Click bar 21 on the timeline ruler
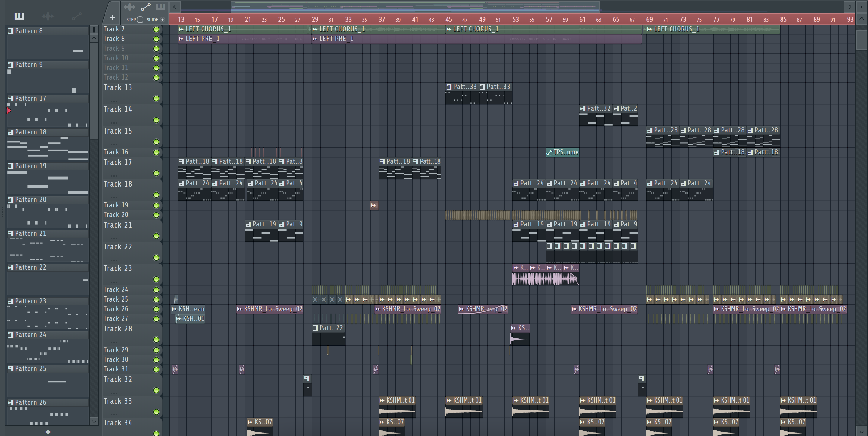The width and height of the screenshot is (868, 436). (248, 20)
